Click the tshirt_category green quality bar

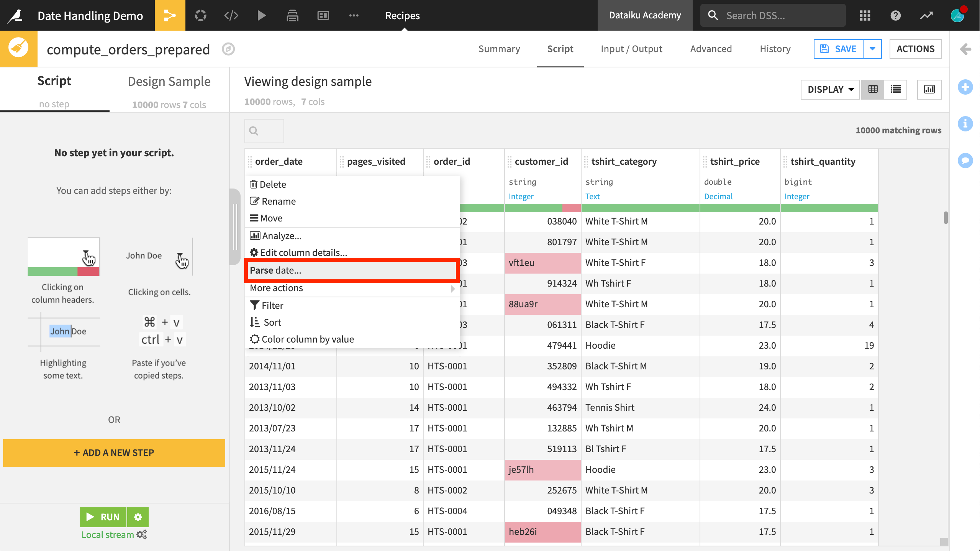pyautogui.click(x=640, y=208)
